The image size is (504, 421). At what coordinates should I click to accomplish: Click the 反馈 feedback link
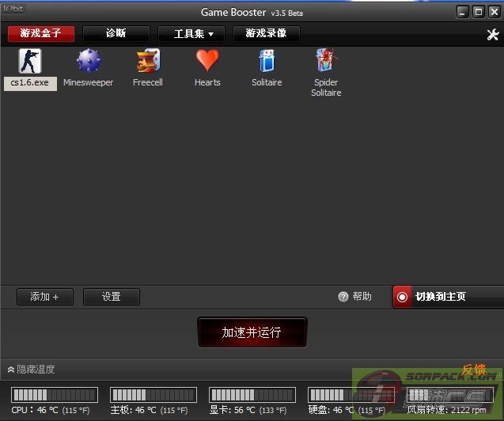[473, 370]
